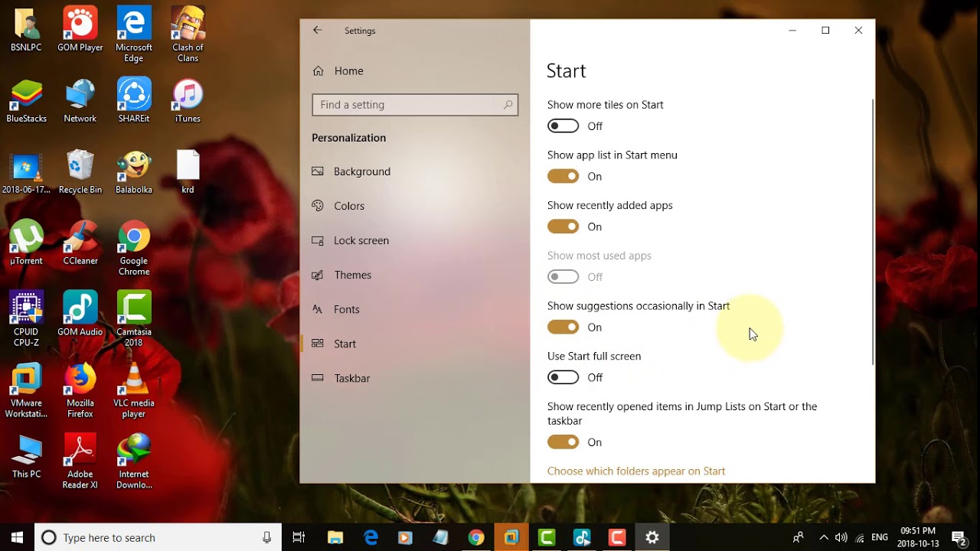The height and width of the screenshot is (551, 980).
Task: Select the krd file on desktop
Action: 188,171
